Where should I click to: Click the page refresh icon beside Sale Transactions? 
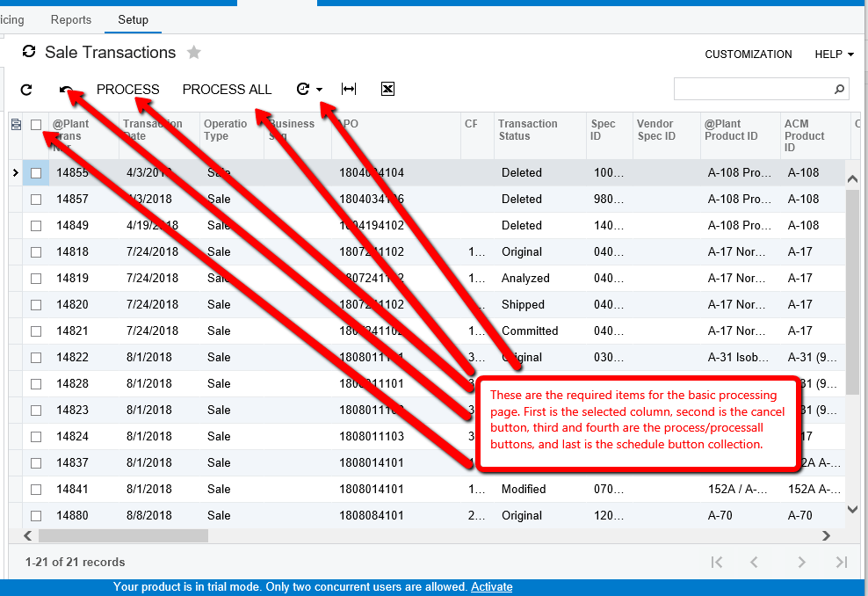pyautogui.click(x=29, y=52)
